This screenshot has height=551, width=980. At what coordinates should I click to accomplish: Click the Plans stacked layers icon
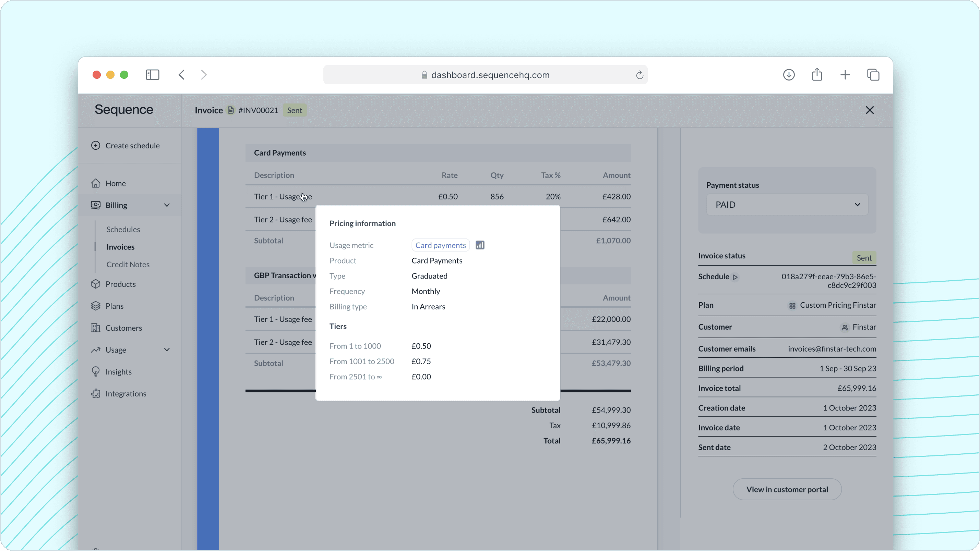95,306
